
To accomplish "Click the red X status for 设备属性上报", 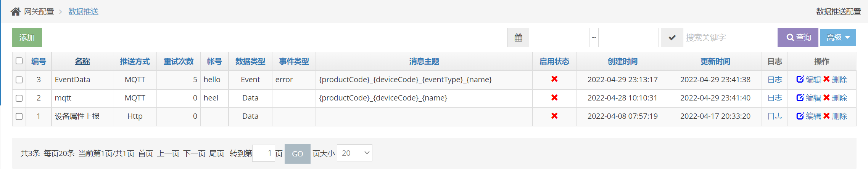I will tap(554, 116).
